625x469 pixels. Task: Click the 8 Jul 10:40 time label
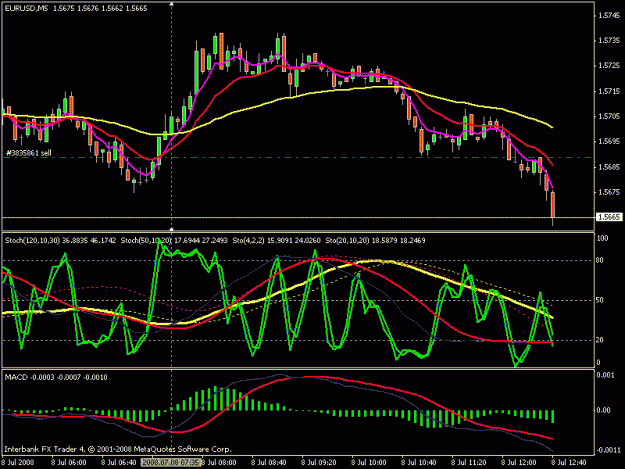pyautogui.click(x=419, y=463)
